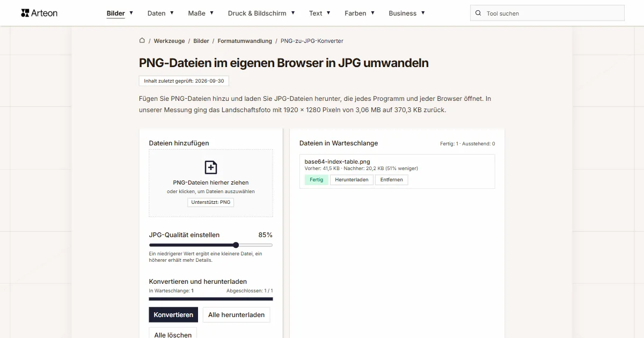This screenshot has height=338, width=644.
Task: Go to Werkzeuge breadcrumb link
Action: [x=169, y=41]
